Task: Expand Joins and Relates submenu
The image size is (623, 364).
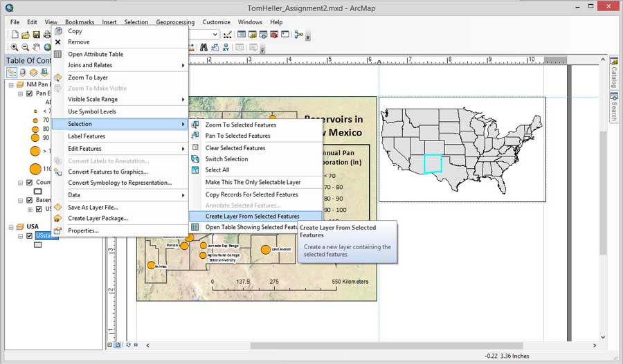Action: [x=120, y=65]
